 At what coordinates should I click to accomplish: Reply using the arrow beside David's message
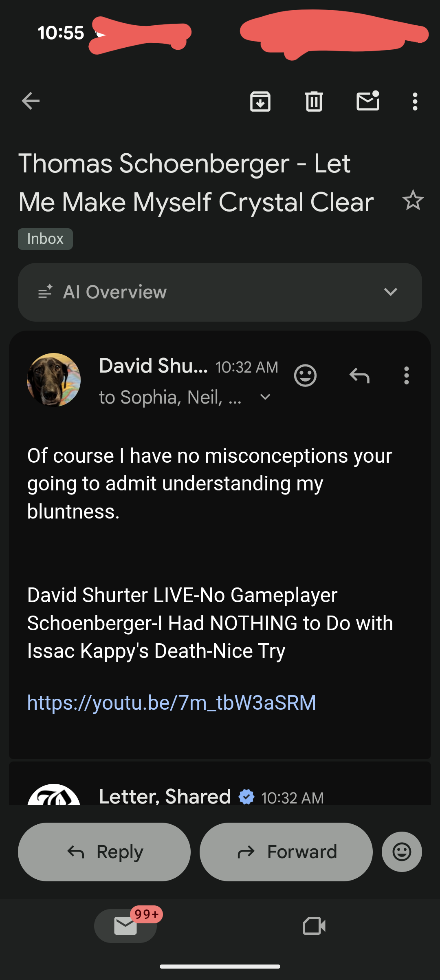coord(359,375)
